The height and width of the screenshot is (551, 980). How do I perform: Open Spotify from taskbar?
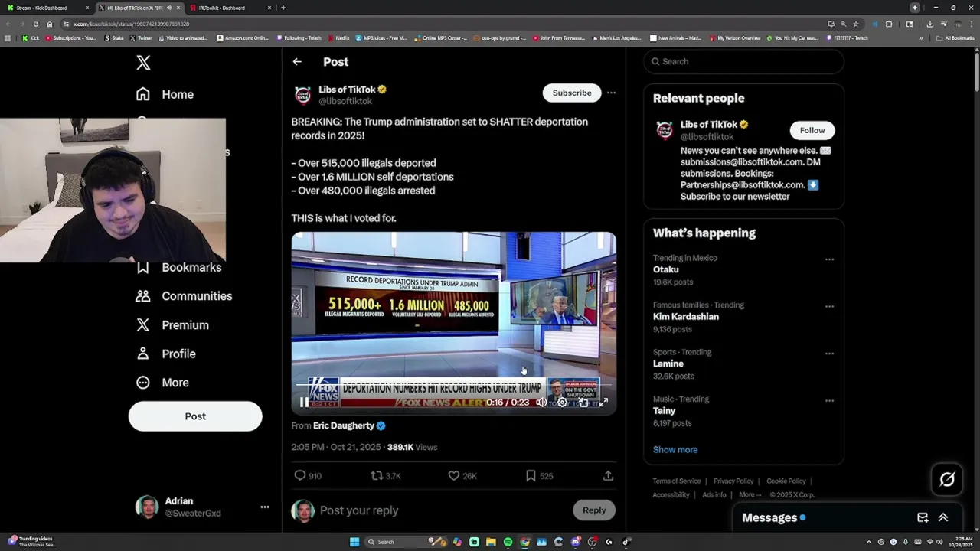[508, 542]
